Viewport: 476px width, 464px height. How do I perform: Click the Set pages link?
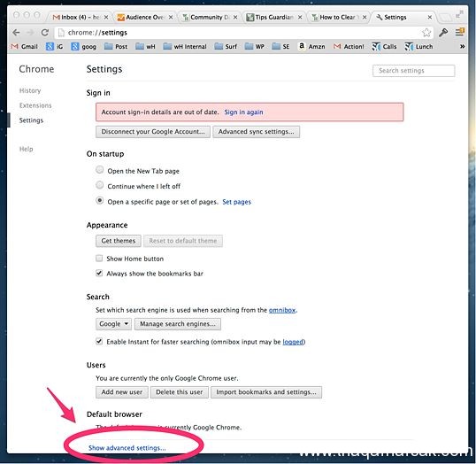[x=236, y=202]
